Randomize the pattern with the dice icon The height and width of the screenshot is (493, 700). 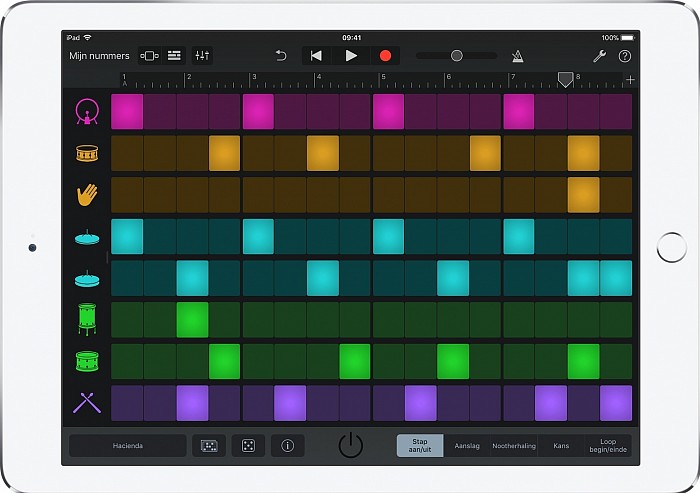click(x=248, y=445)
